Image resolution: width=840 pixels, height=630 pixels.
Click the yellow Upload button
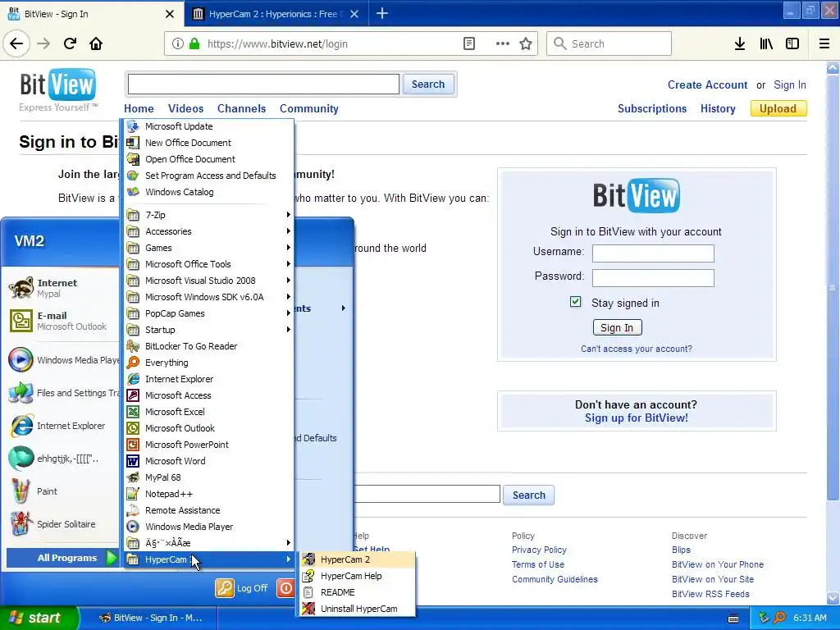click(x=778, y=108)
